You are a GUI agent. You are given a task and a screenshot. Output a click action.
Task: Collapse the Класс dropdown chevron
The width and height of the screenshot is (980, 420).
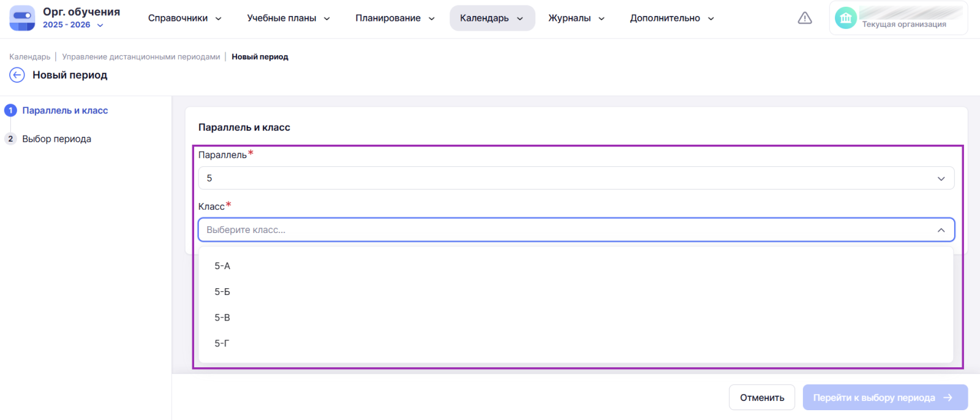pos(941,230)
